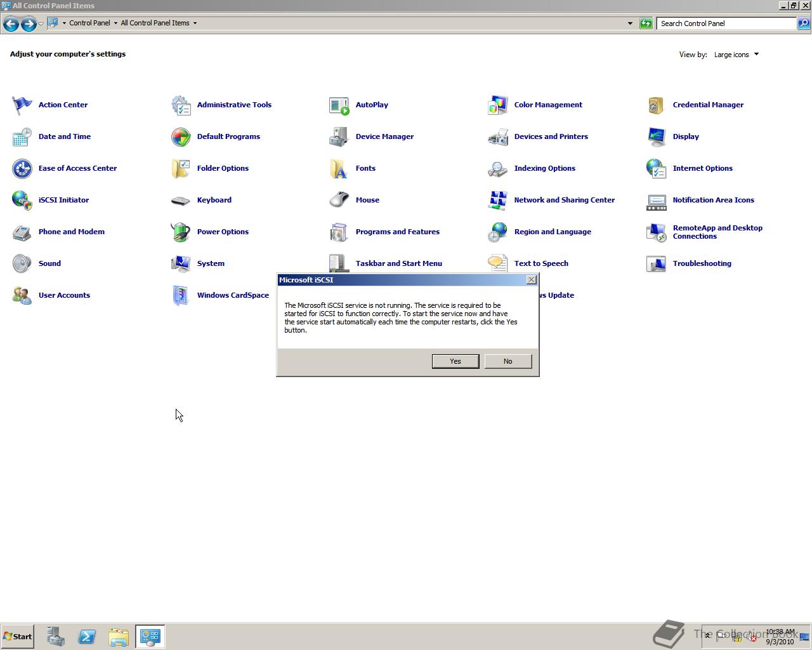Expand the All Control Panel Items breadcrumb arrow
812x650 pixels.
point(195,23)
